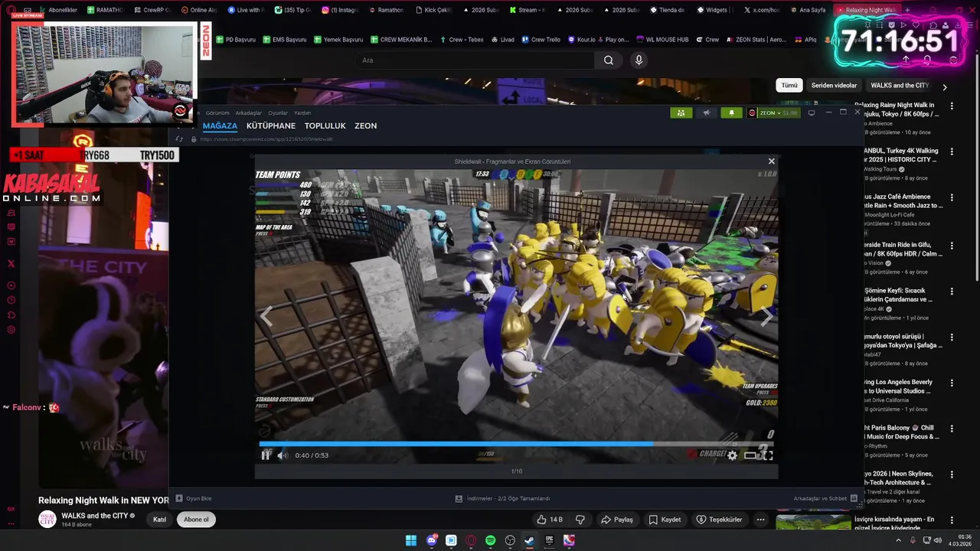Open options for Train Ride in Gifu video
This screenshot has height=551, width=980.
(x=952, y=246)
